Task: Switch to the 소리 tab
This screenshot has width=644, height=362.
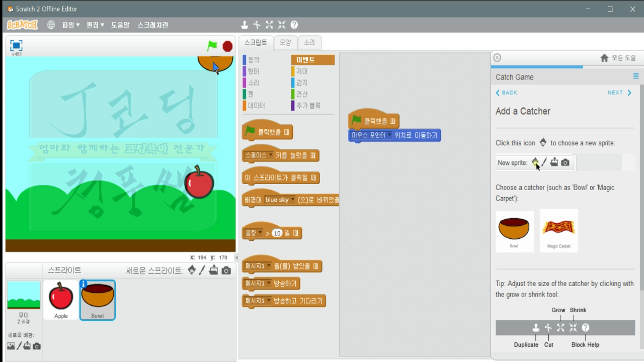Action: pyautogui.click(x=309, y=43)
